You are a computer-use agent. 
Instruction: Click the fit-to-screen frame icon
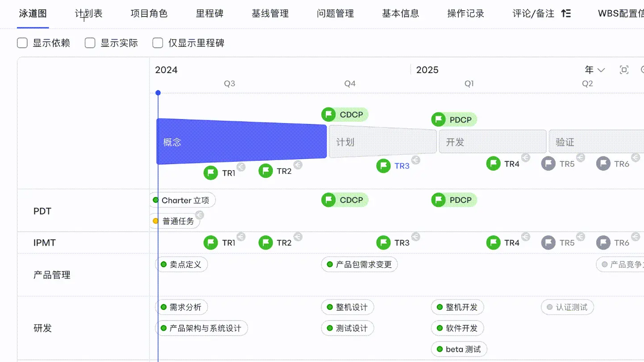point(624,70)
